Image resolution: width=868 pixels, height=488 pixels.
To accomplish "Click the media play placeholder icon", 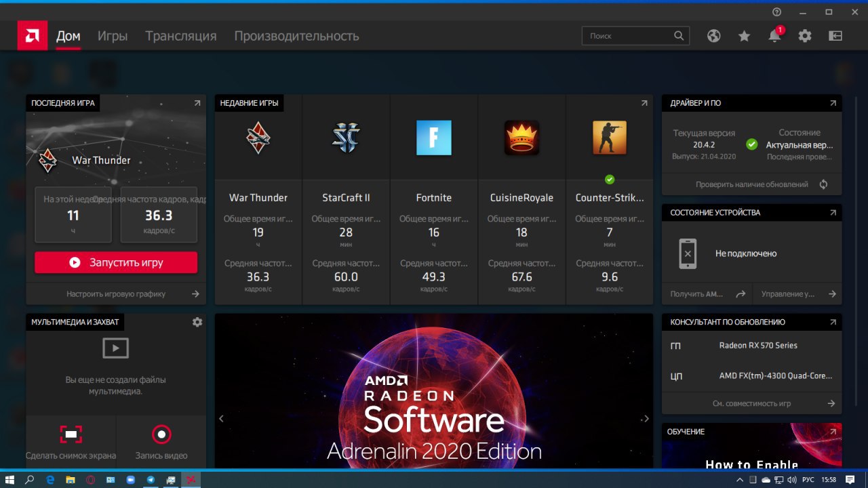I will (115, 348).
